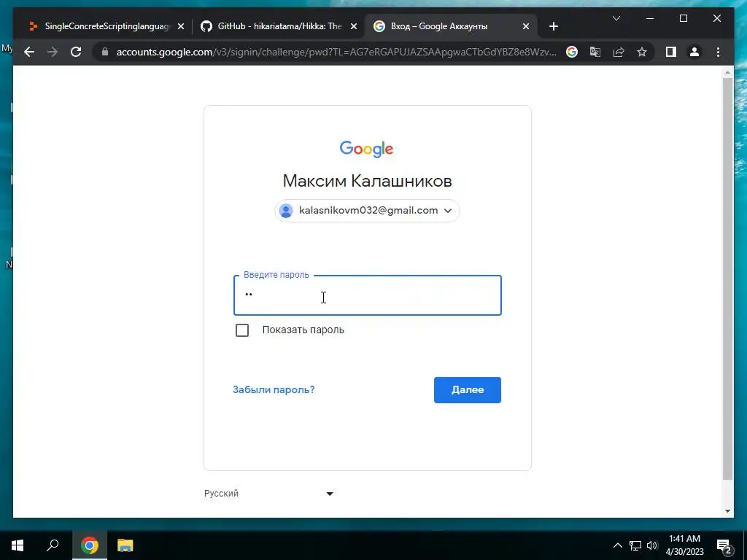Open Забыли пароль? link
Image resolution: width=747 pixels, height=560 pixels.
(274, 389)
